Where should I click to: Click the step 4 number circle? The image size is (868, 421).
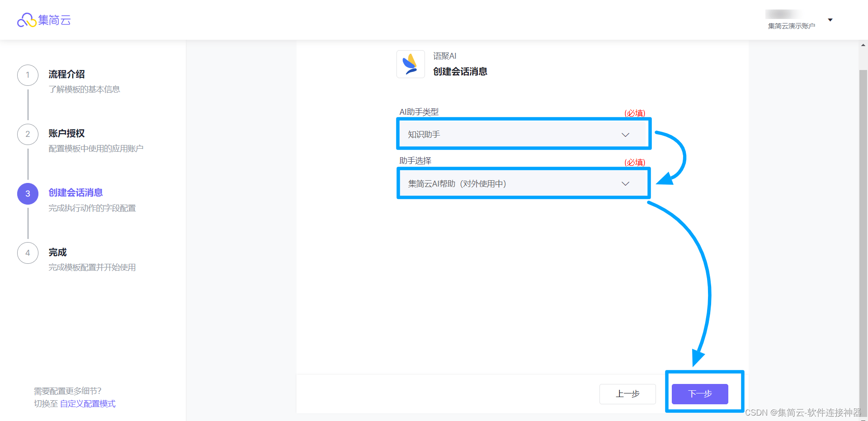click(28, 253)
